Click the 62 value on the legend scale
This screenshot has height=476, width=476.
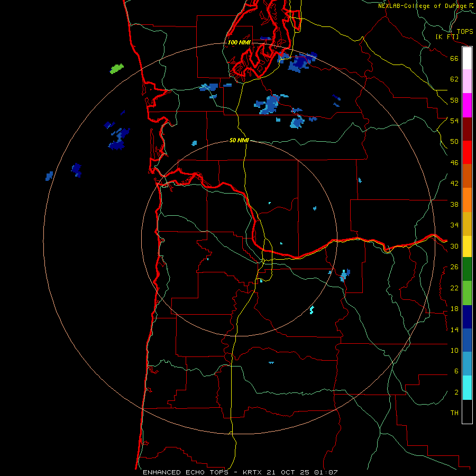(454, 79)
